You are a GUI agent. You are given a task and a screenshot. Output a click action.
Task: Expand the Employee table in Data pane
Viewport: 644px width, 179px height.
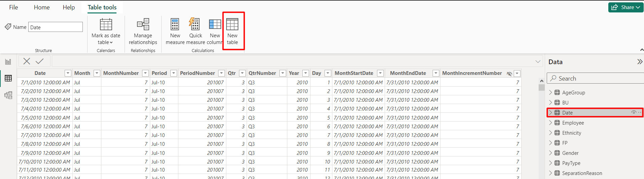point(550,123)
